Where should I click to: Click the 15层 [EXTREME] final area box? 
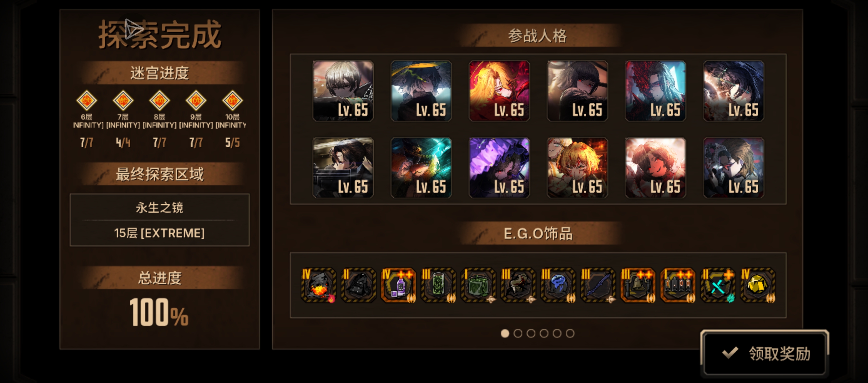point(159,232)
